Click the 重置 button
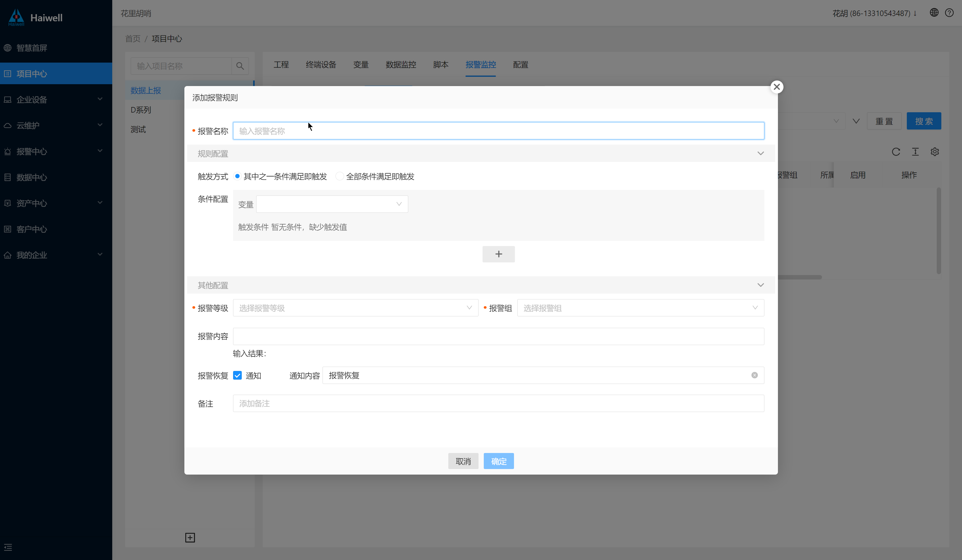The height and width of the screenshot is (560, 962). pos(884,121)
